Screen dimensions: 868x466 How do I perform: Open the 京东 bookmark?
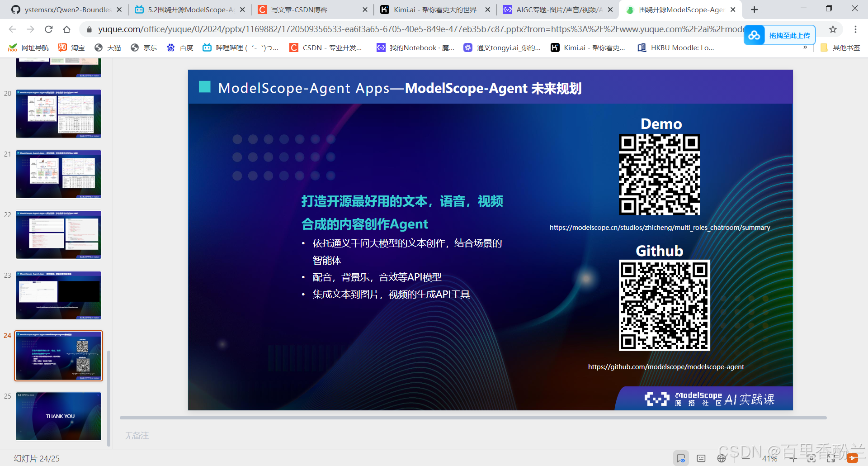tap(144, 48)
